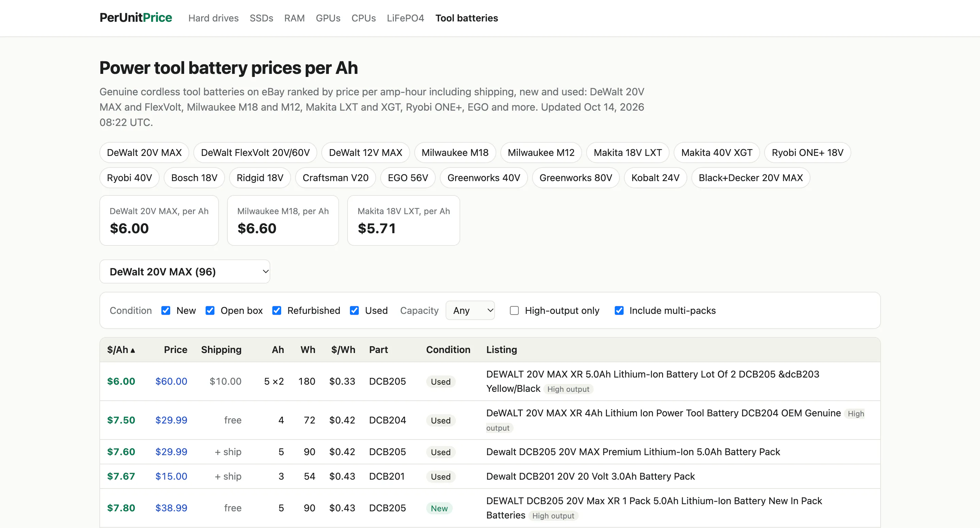
Task: Toggle the New condition checkbox
Action: tap(165, 310)
